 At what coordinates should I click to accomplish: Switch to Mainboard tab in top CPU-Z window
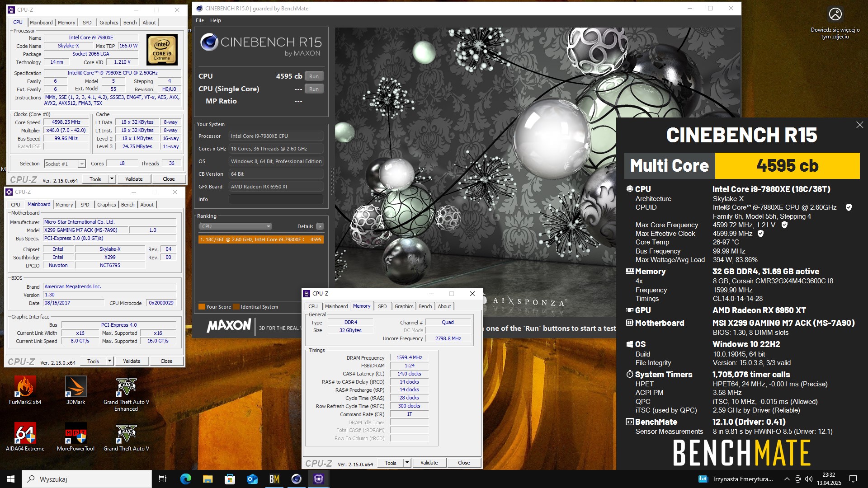coord(41,23)
